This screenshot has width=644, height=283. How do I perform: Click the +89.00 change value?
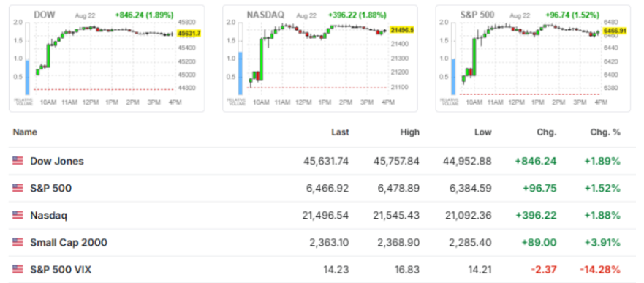(x=539, y=242)
